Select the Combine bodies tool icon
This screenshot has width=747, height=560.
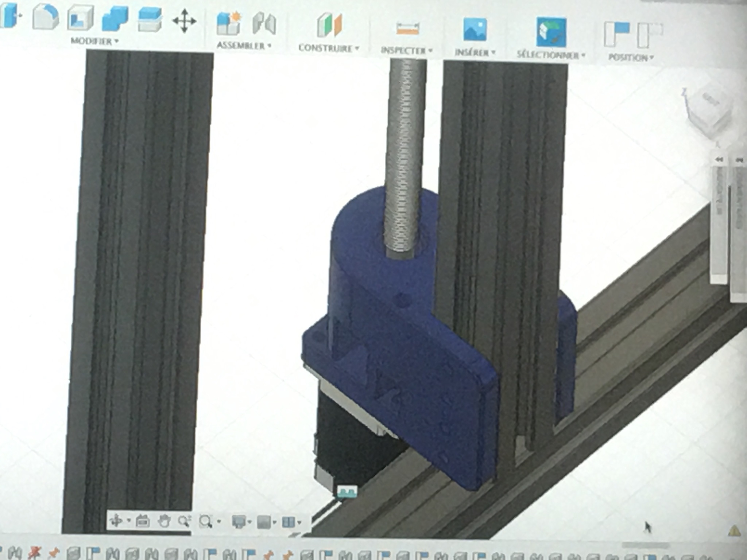tap(115, 19)
